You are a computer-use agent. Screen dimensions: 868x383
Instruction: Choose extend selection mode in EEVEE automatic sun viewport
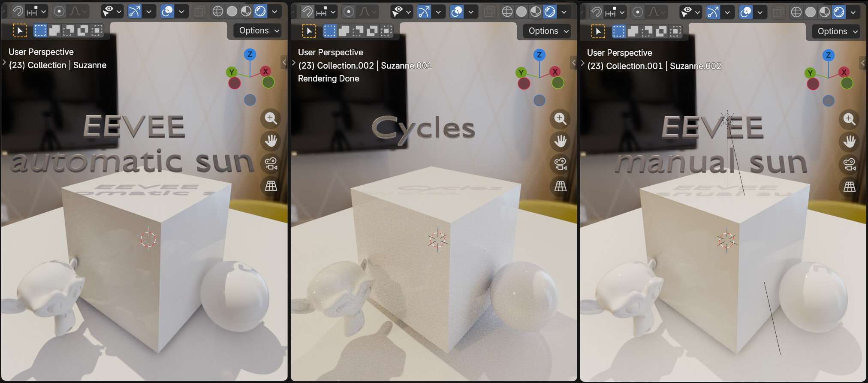tap(54, 30)
